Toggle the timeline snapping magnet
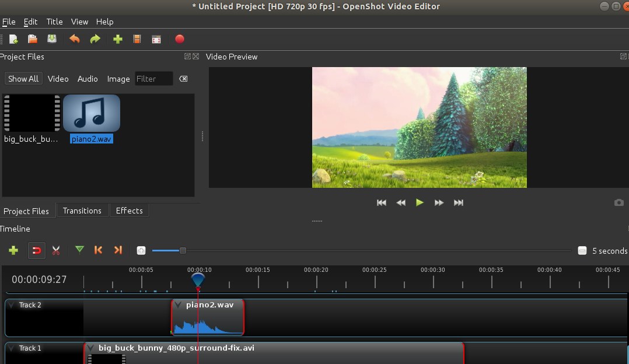This screenshot has width=629, height=364. [37, 251]
